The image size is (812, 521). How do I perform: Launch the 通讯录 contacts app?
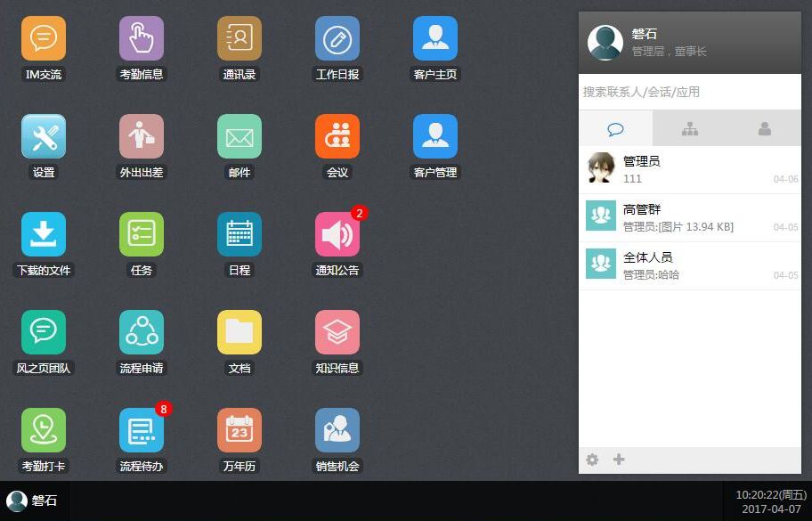pos(240,38)
